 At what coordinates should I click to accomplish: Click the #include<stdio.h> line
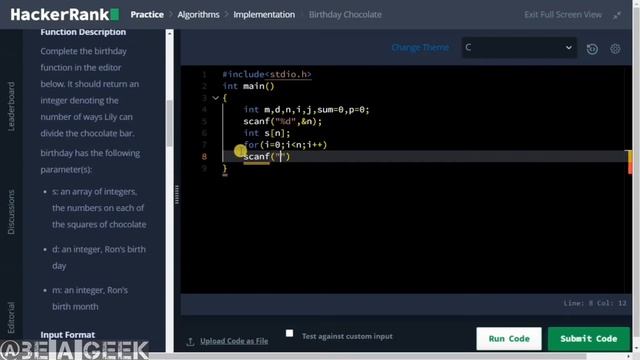[267, 74]
